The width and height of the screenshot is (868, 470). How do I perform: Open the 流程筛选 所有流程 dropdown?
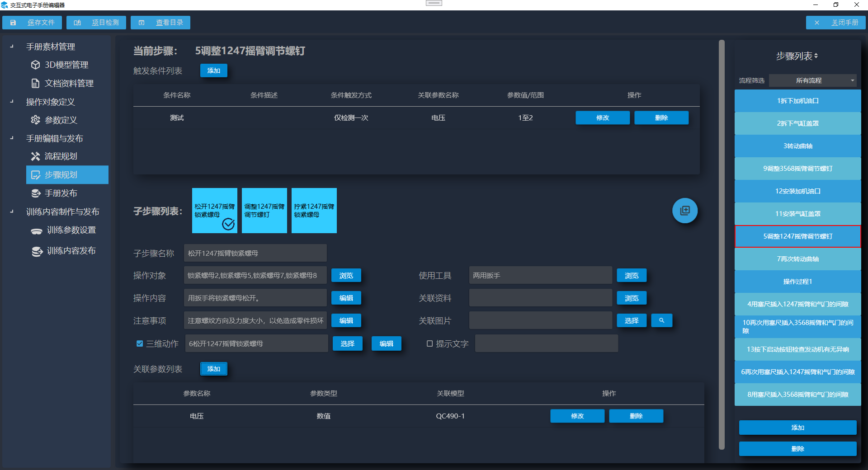pos(812,80)
